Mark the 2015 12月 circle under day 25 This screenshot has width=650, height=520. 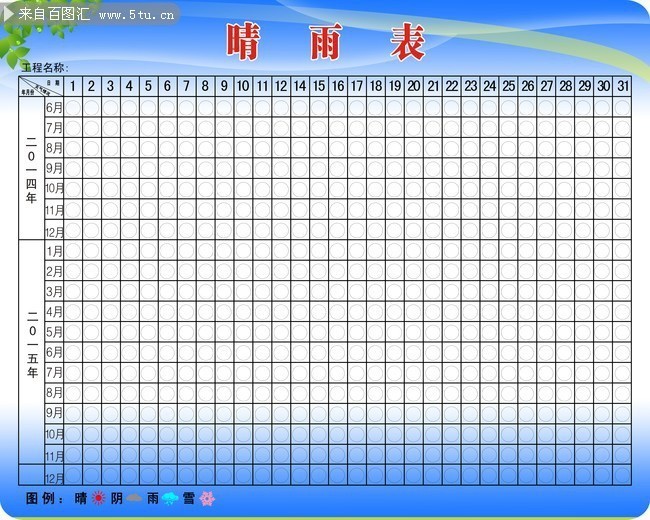(x=509, y=475)
